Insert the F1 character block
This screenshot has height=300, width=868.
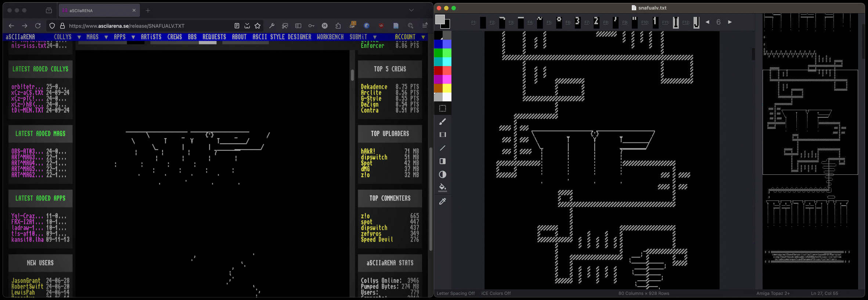tap(483, 22)
